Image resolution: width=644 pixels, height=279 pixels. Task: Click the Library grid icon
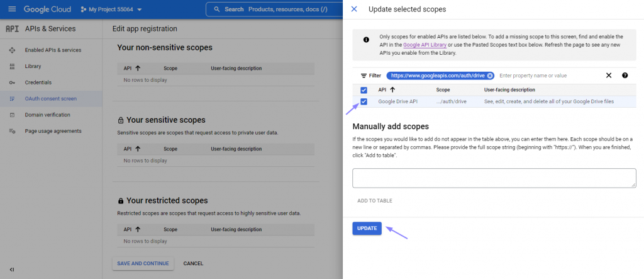point(12,66)
